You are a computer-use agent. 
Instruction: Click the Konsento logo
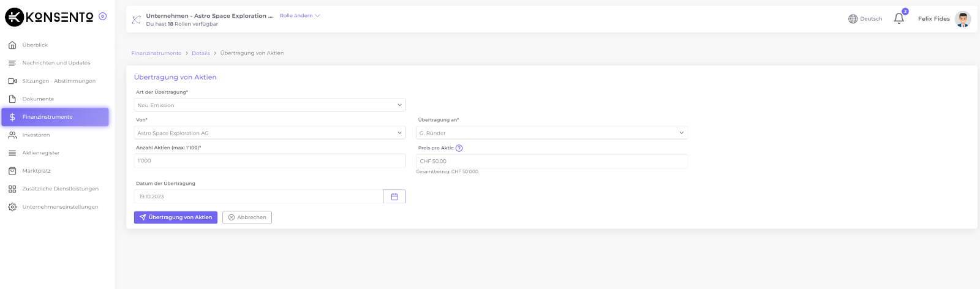49,17
